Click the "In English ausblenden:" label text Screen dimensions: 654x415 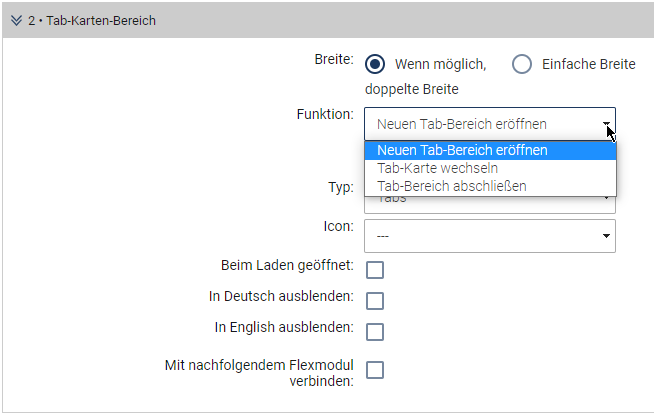(x=284, y=327)
